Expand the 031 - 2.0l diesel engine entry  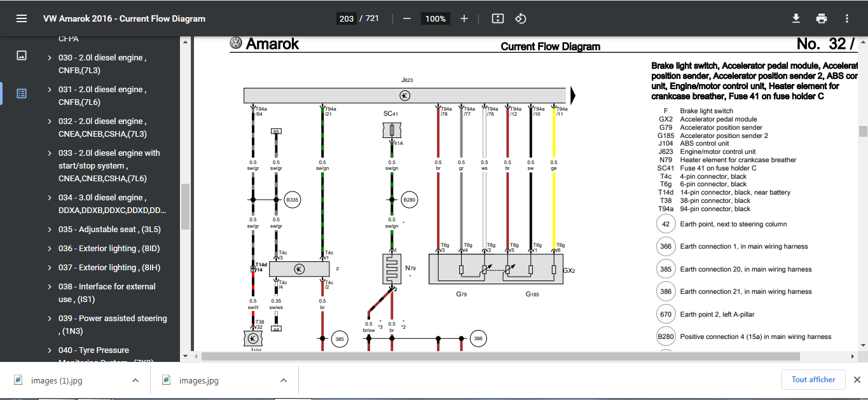tap(50, 90)
